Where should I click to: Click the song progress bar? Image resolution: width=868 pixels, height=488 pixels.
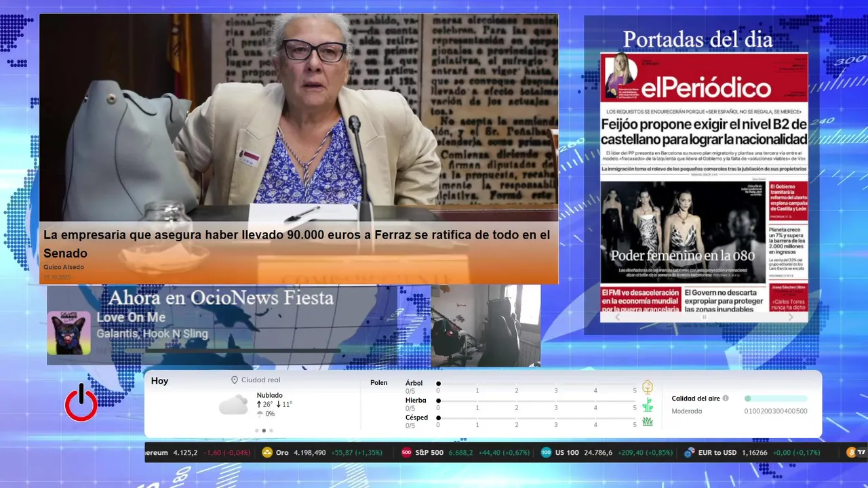(x=233, y=350)
